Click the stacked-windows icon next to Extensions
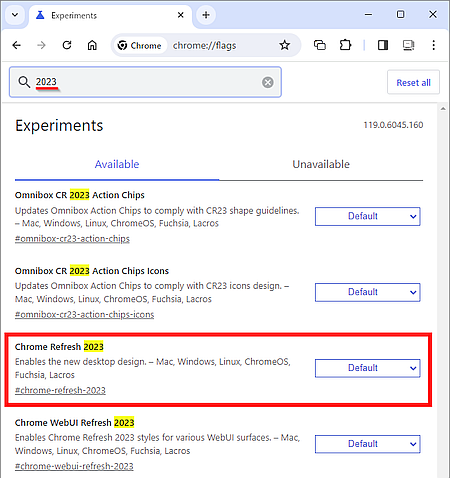Image resolution: width=450 pixels, height=478 pixels. click(x=320, y=45)
